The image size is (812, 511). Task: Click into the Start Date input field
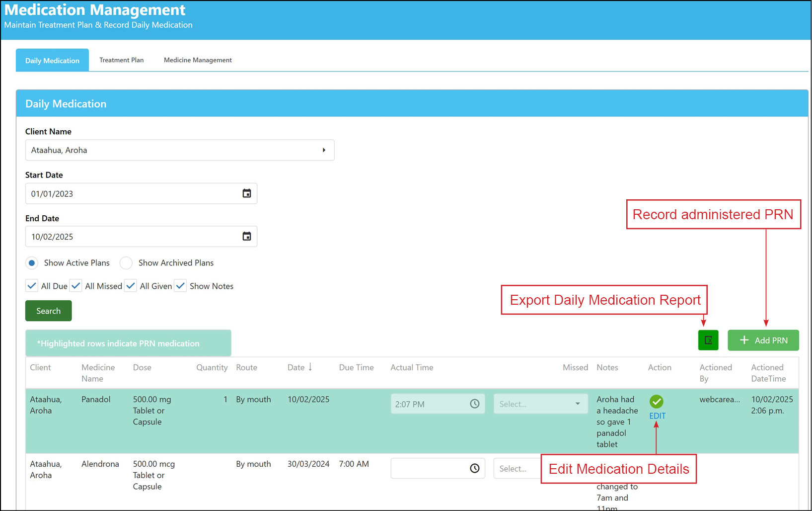pos(134,193)
